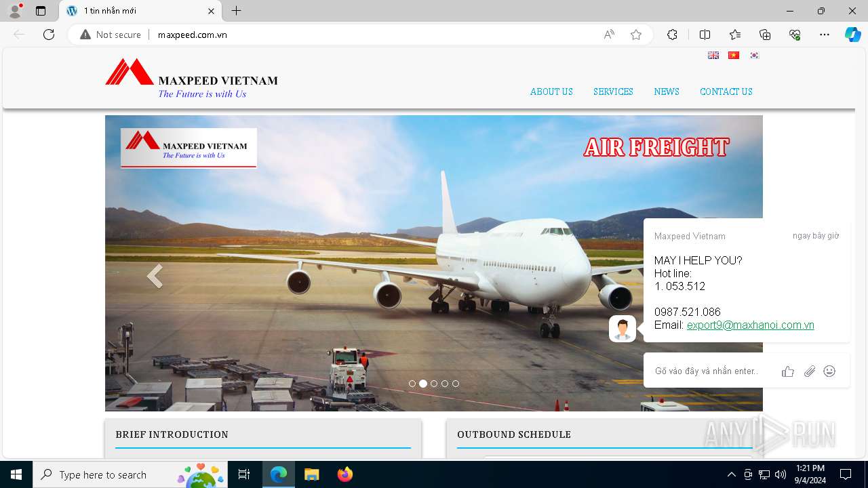Open the Collections icon
Viewport: 868px width, 488px height.
pyautogui.click(x=765, y=35)
